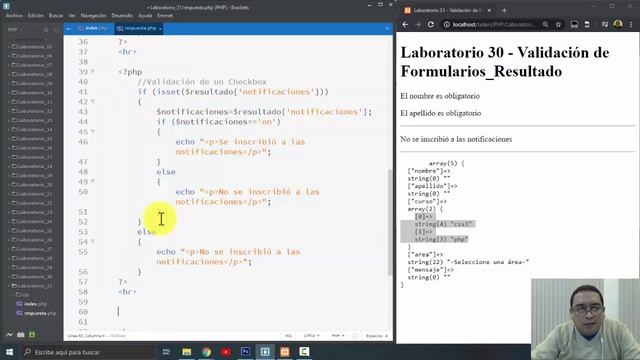Open the PHP language dropdown in status bar
640x360 pixels.
[x=338, y=336]
